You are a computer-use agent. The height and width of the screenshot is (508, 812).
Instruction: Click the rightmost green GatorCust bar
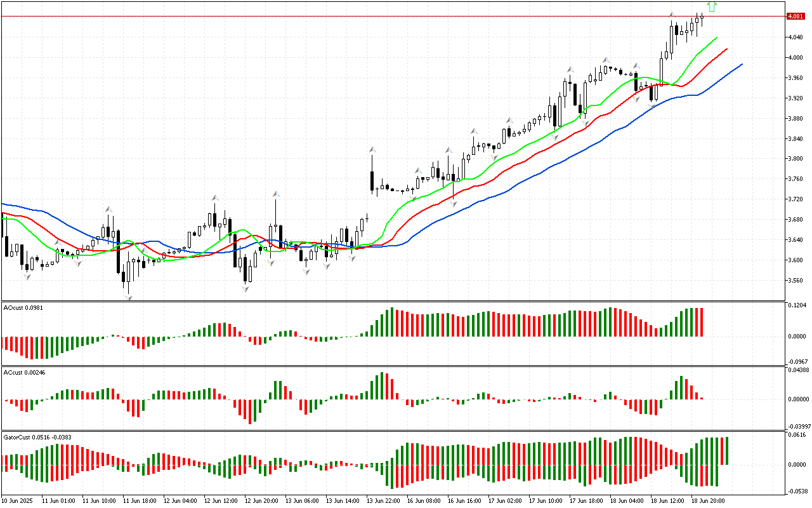(x=727, y=450)
